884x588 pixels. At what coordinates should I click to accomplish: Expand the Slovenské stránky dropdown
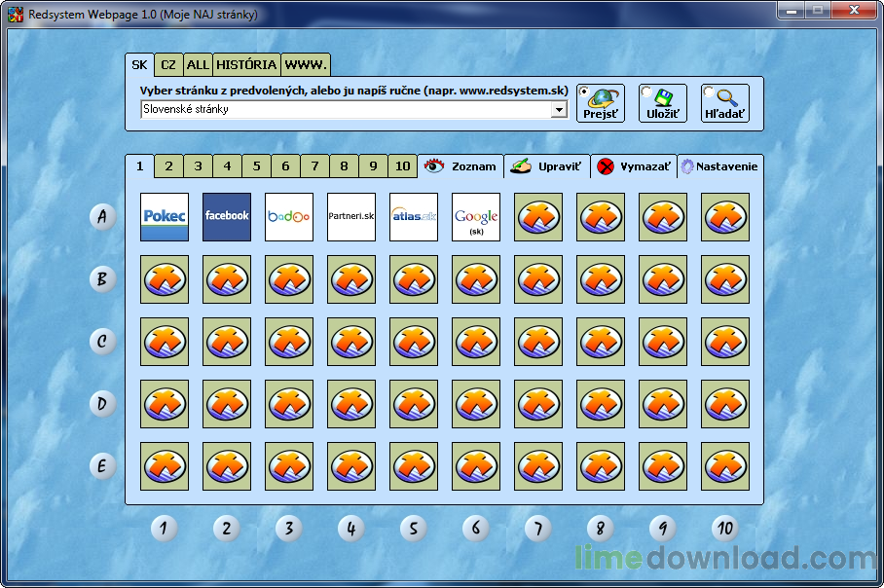click(x=559, y=110)
